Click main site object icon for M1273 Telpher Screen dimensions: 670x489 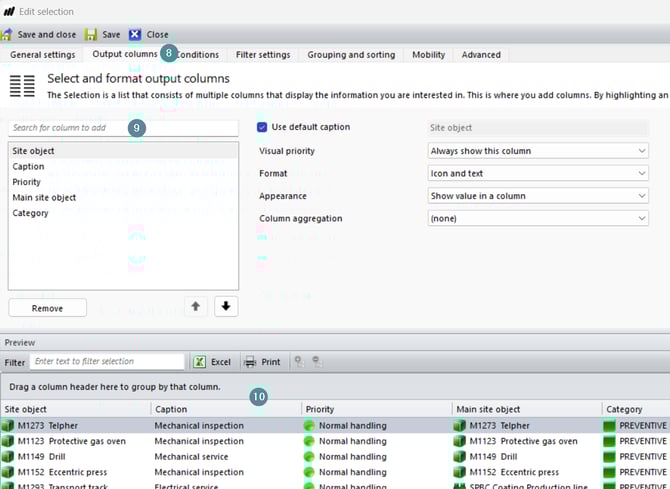pyautogui.click(x=459, y=426)
